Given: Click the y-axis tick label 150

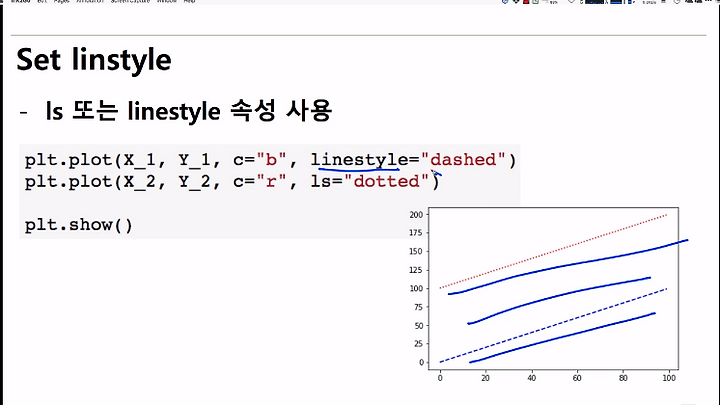Looking at the screenshot, I should pyautogui.click(x=416, y=251).
